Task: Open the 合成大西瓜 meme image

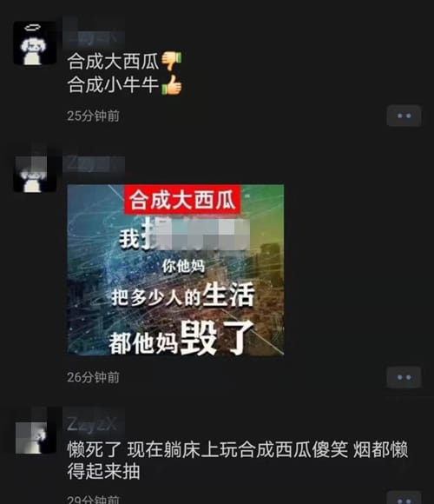Action: [x=175, y=269]
